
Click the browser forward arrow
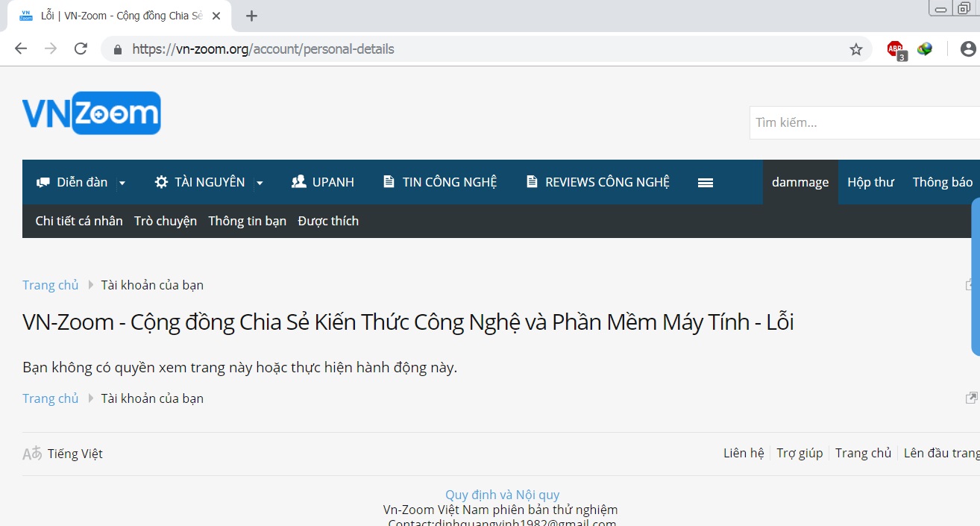click(51, 49)
